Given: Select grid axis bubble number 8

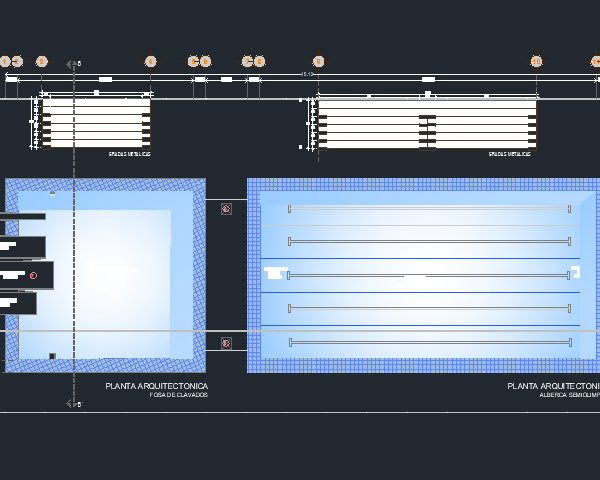Looking at the screenshot, I should (259, 61).
